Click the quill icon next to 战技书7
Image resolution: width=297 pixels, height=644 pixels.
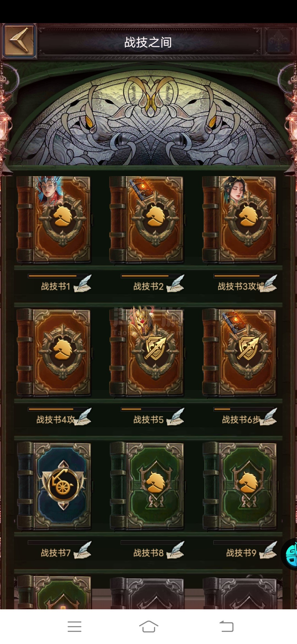point(82,550)
